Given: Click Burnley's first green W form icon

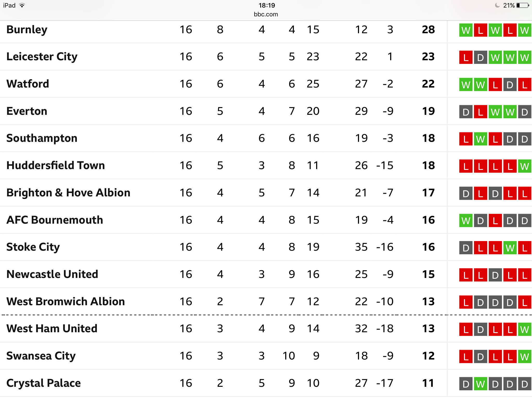Looking at the screenshot, I should (x=466, y=30).
